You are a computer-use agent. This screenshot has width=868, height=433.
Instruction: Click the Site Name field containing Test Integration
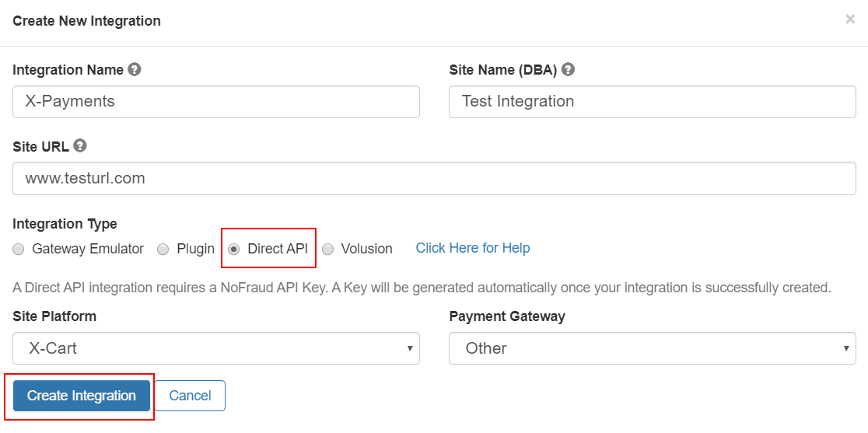click(652, 102)
